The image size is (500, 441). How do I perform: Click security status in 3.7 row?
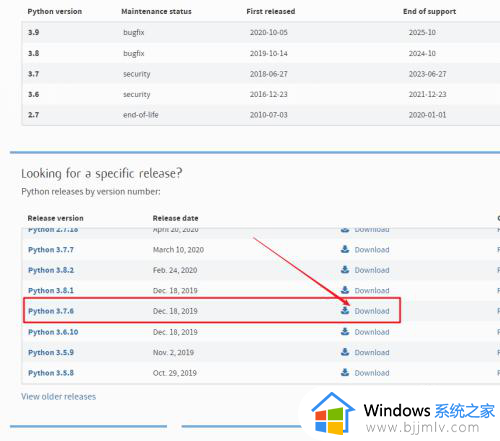pos(137,74)
